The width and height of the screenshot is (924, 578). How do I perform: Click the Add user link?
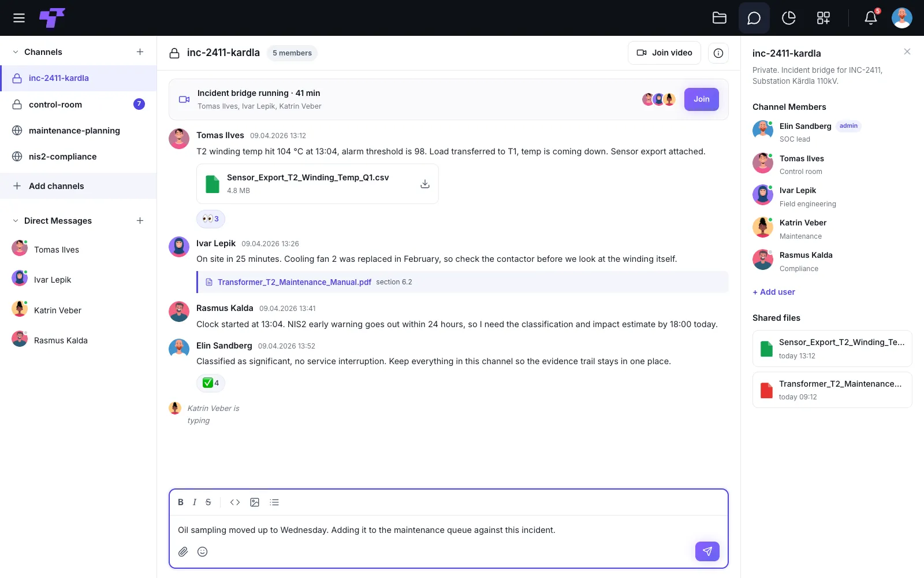point(774,292)
